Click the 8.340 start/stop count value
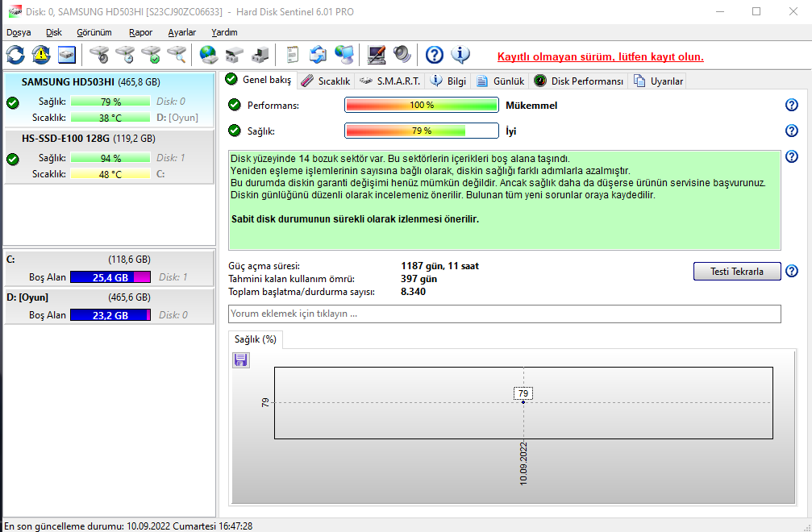This screenshot has height=532, width=812. point(413,291)
